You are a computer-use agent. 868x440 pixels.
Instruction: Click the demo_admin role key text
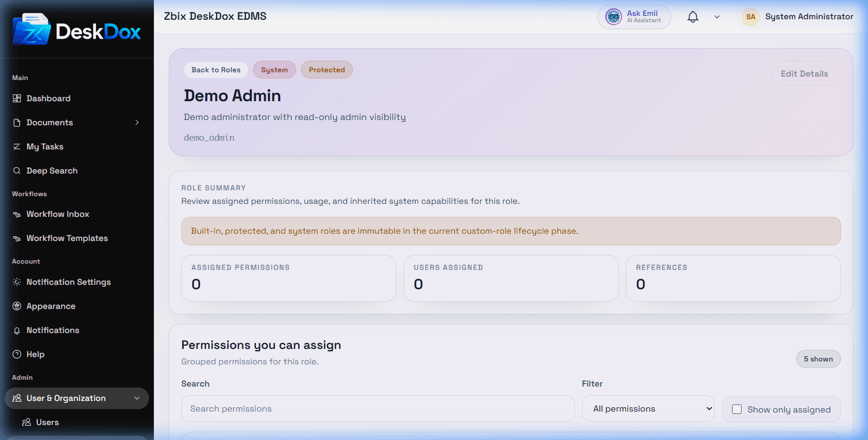[x=209, y=138]
